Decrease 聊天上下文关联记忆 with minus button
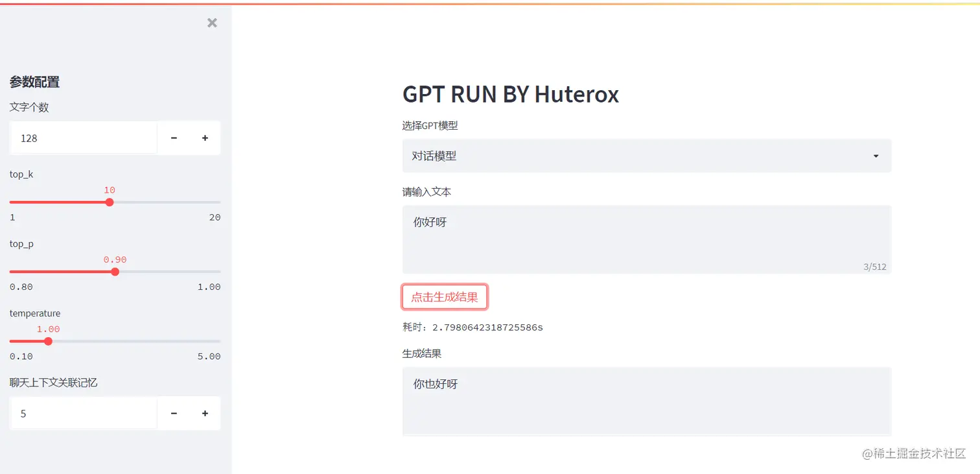 pos(174,413)
